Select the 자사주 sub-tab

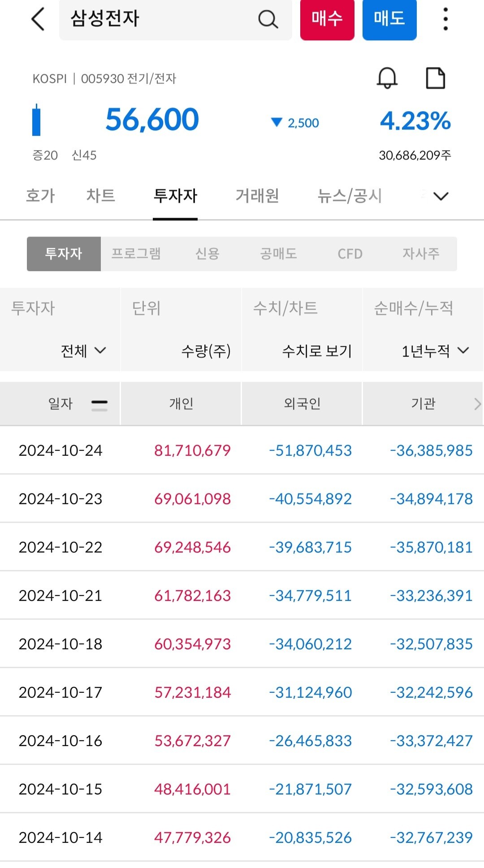(x=421, y=254)
